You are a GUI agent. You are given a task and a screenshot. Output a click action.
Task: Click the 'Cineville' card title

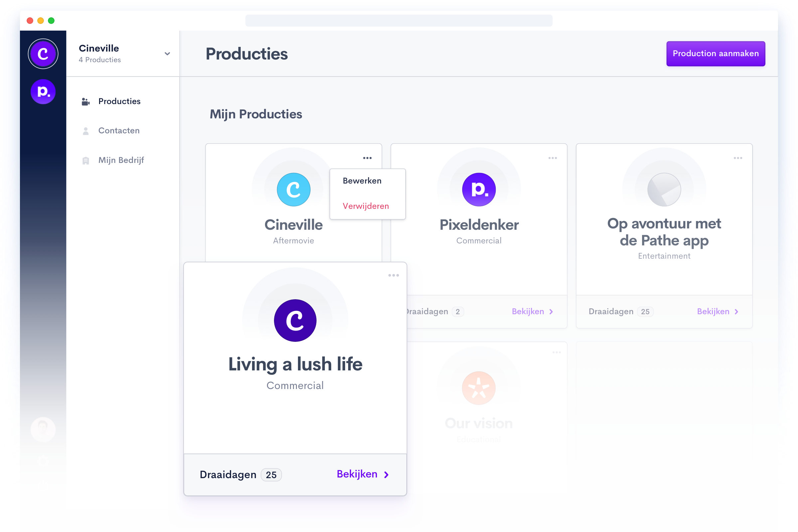click(294, 225)
